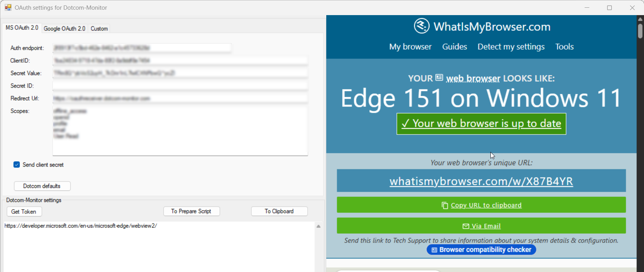This screenshot has height=272, width=644.
Task: Click the WhatIsMyBrowser.com site title
Action: coord(492,27)
